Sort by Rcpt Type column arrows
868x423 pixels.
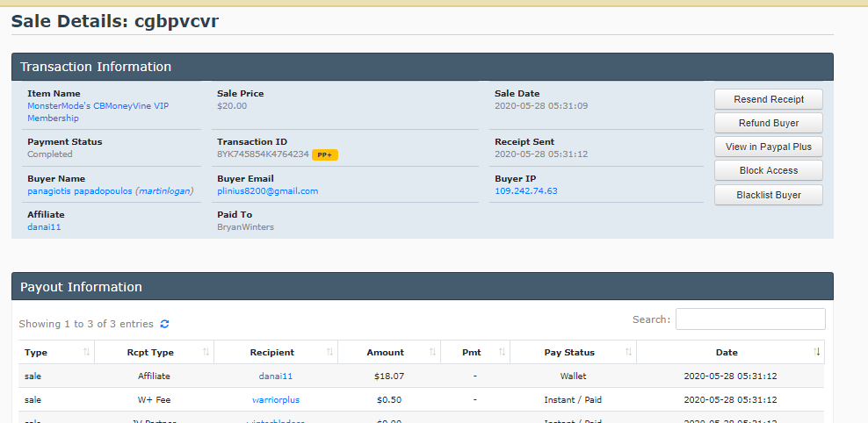point(206,352)
